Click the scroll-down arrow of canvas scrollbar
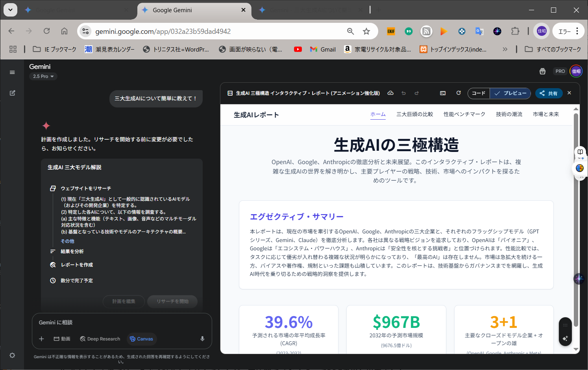588x370 pixels. 576,349
